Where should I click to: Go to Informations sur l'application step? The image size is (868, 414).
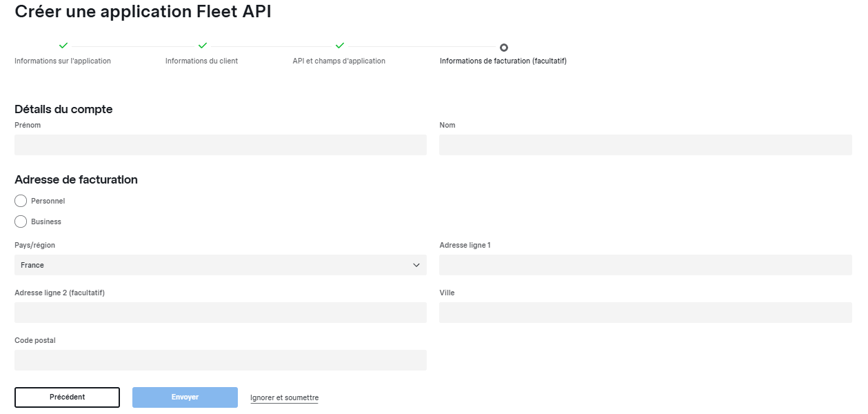63,61
